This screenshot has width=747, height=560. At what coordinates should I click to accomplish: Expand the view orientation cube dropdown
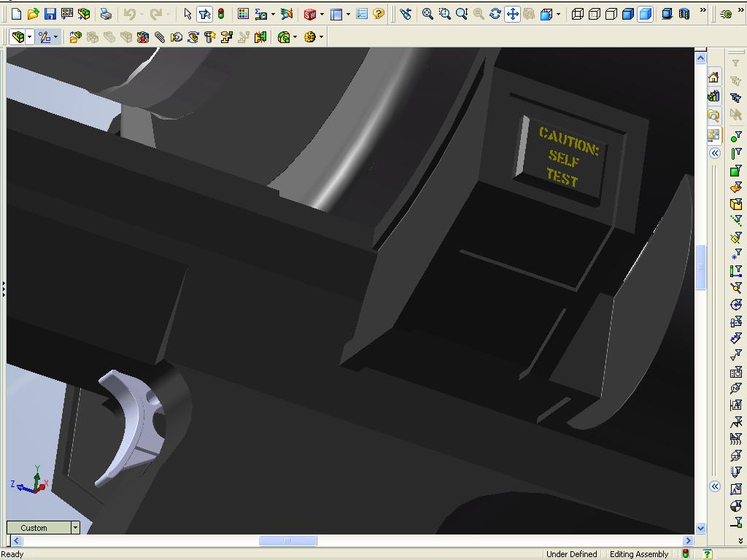click(x=559, y=14)
